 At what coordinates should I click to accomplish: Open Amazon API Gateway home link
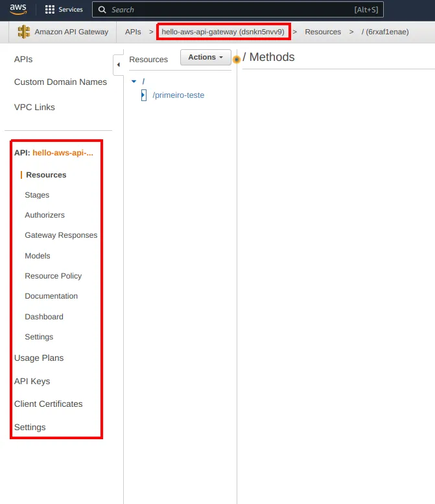click(x=71, y=32)
